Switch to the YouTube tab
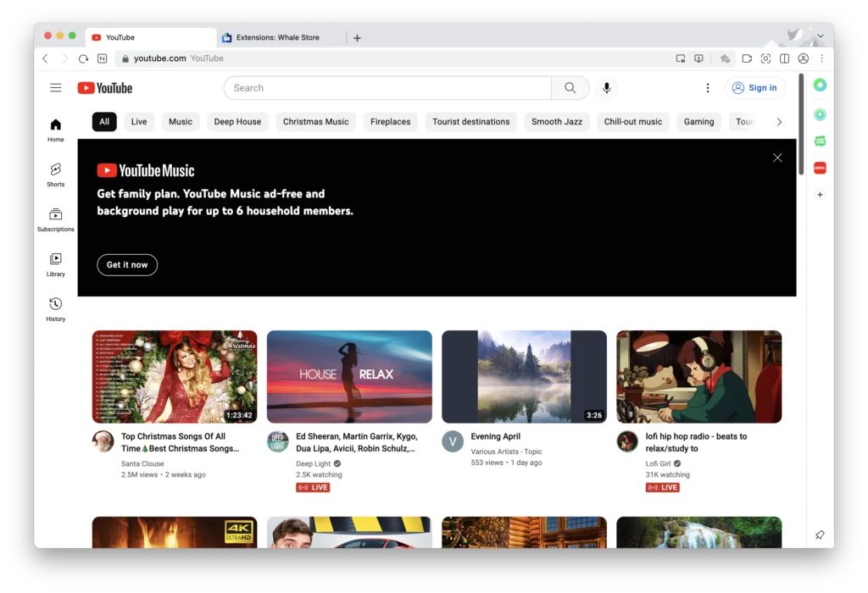The height and width of the screenshot is (593, 868). click(x=150, y=37)
